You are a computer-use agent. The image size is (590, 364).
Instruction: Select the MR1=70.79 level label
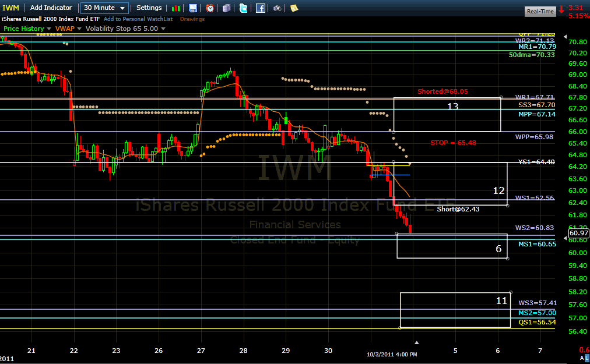tap(537, 47)
